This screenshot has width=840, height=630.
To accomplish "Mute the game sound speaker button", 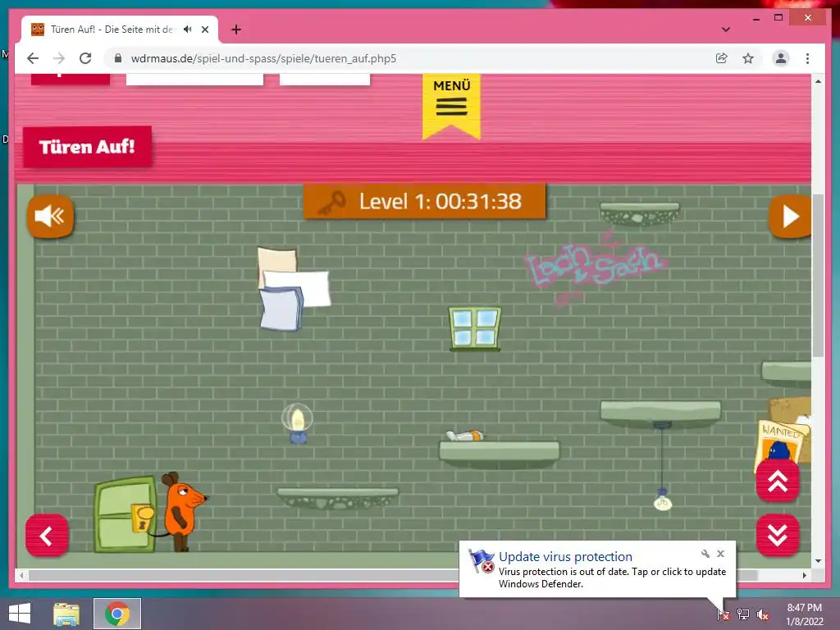I will pyautogui.click(x=50, y=217).
